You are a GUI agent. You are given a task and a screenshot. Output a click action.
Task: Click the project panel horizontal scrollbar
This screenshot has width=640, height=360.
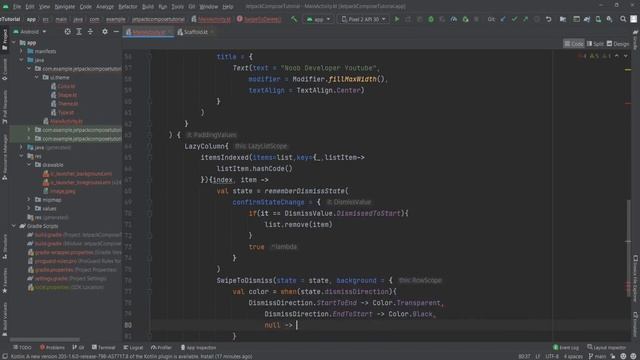[45, 339]
